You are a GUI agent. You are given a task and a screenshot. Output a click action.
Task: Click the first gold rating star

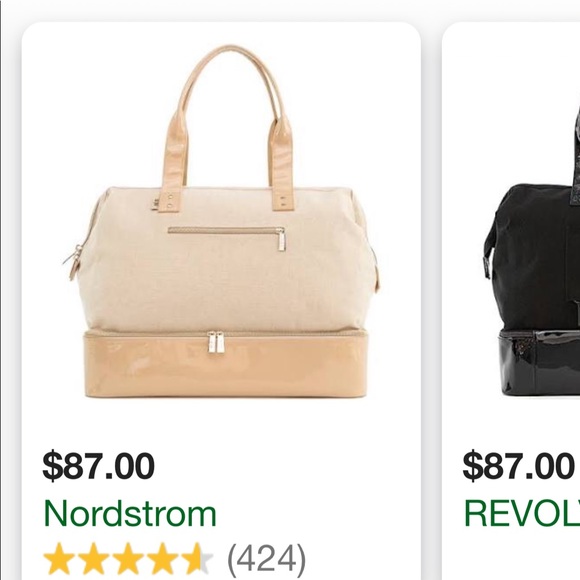pos(59,559)
